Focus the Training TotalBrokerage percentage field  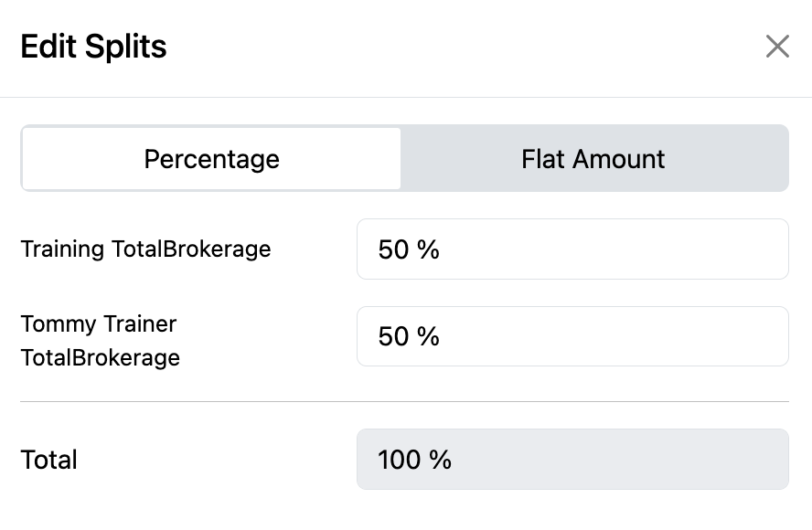pyautogui.click(x=572, y=249)
